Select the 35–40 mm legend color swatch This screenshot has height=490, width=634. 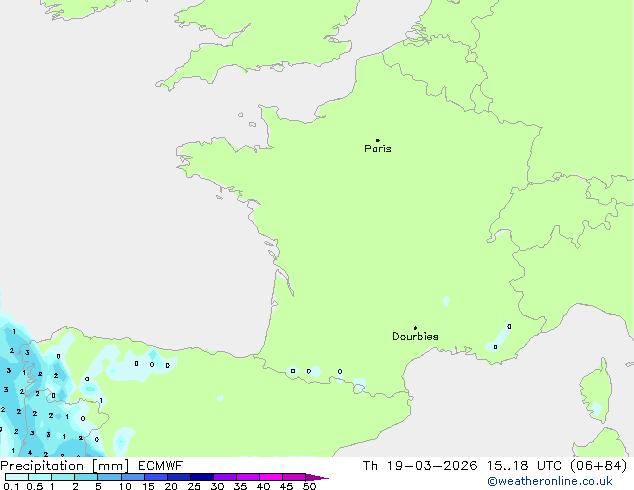pos(248,477)
